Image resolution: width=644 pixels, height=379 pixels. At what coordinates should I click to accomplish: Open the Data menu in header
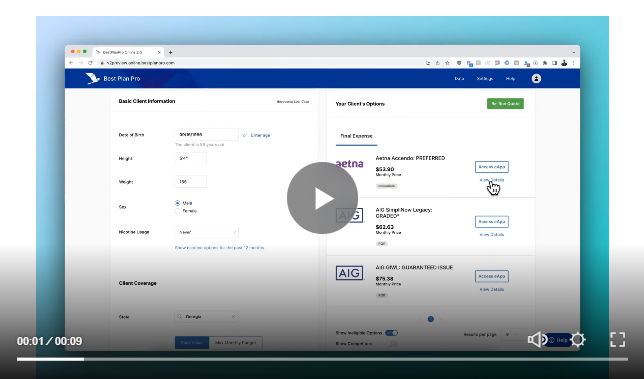click(x=459, y=78)
